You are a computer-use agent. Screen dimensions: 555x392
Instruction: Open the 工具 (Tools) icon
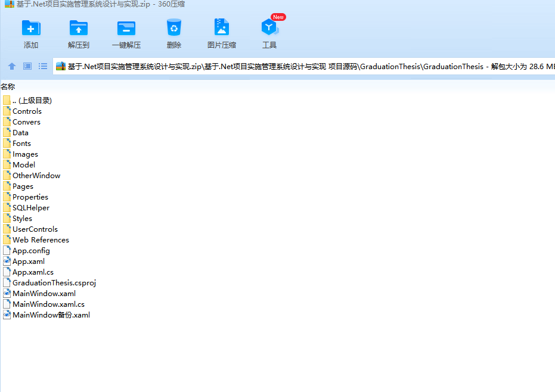[269, 27]
